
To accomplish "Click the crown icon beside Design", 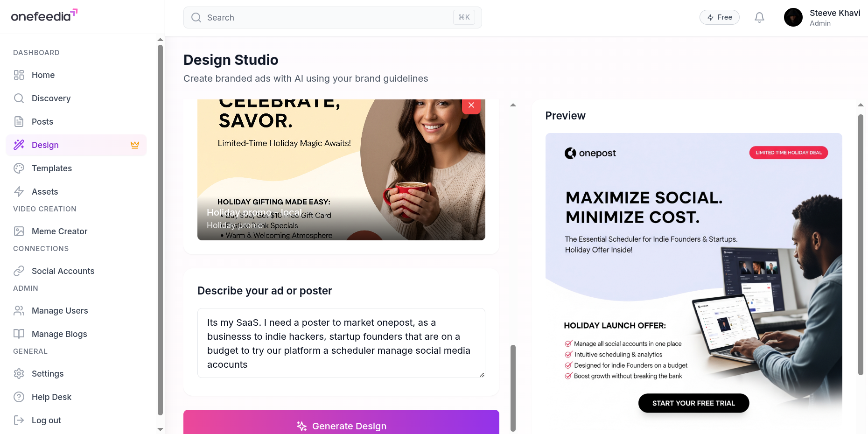I will click(135, 145).
